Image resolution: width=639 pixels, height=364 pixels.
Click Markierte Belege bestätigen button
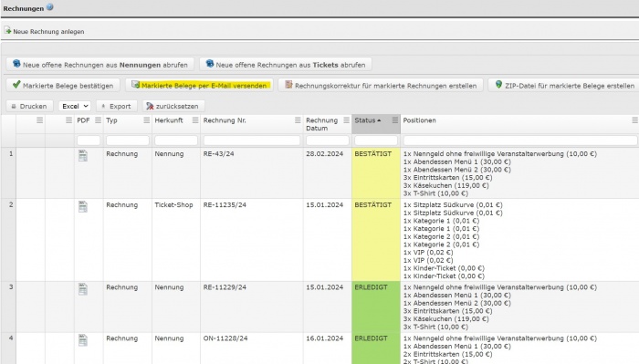[x=63, y=85]
